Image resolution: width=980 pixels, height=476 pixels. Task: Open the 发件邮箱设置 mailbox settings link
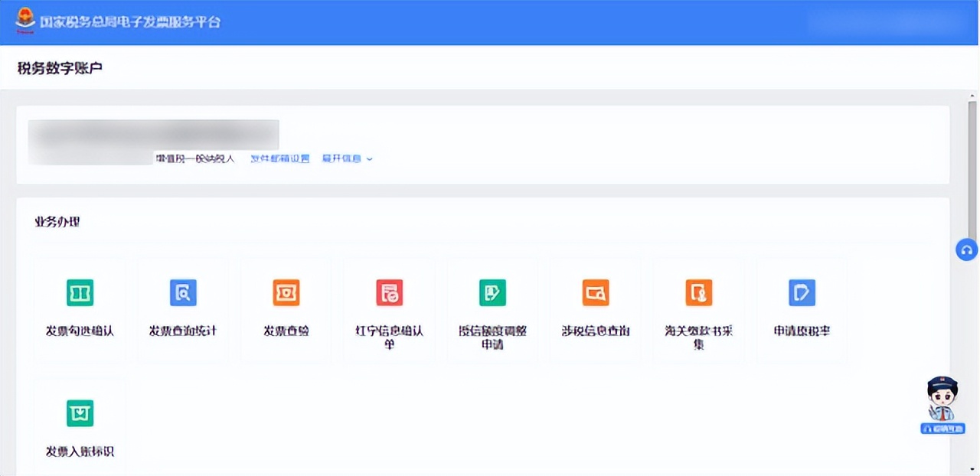279,158
